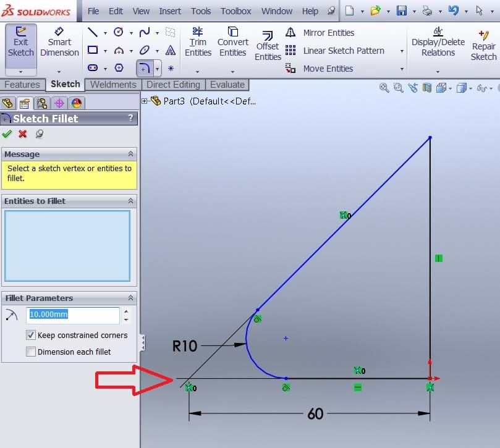Activate the Trim Entities tool
The height and width of the screenshot is (448, 500).
198,43
